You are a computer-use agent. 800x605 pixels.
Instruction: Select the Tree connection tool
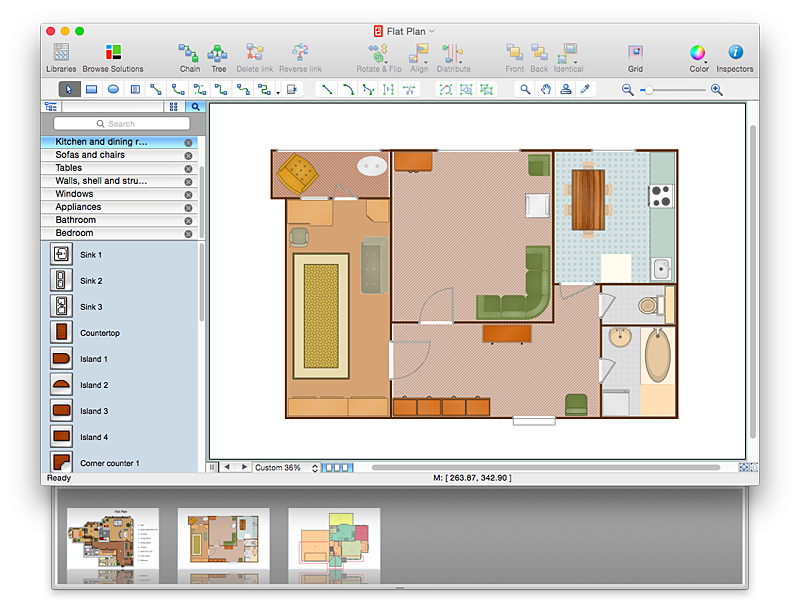click(x=218, y=53)
